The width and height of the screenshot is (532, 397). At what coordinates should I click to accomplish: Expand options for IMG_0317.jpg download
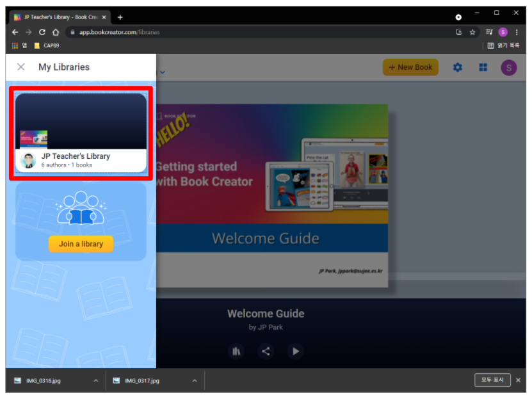point(195,381)
